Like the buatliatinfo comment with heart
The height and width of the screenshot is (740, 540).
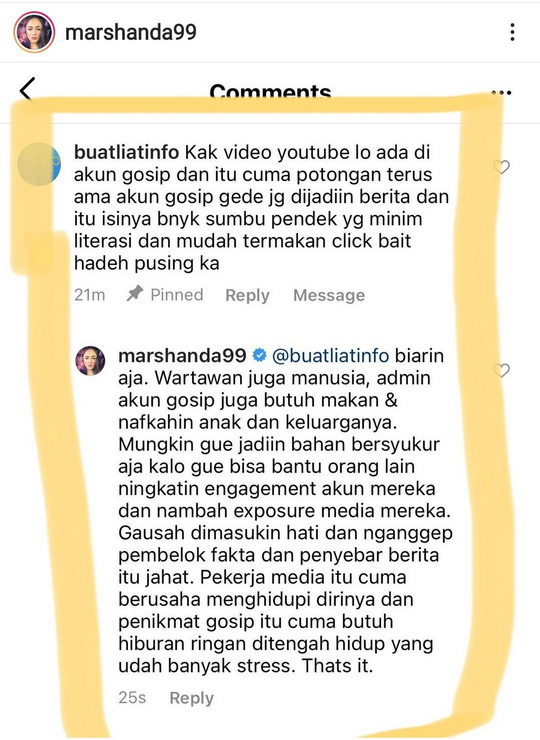pyautogui.click(x=501, y=167)
